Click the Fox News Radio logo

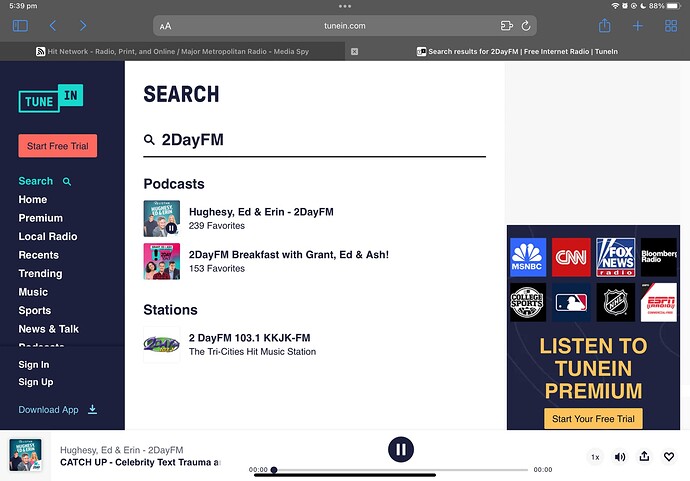click(x=616, y=257)
